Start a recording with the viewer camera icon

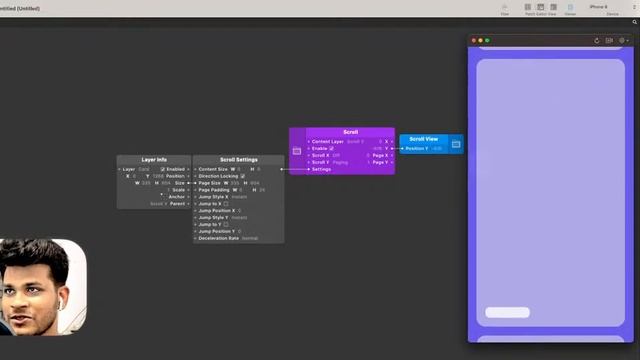609,40
